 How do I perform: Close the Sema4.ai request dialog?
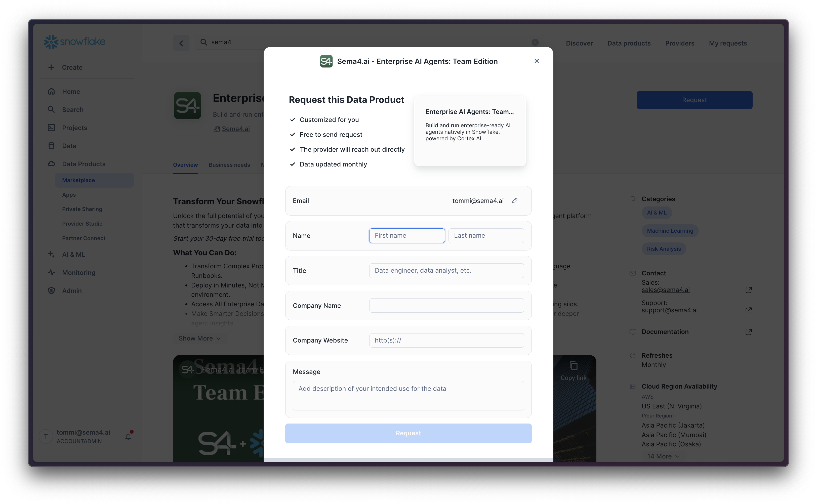coord(536,61)
